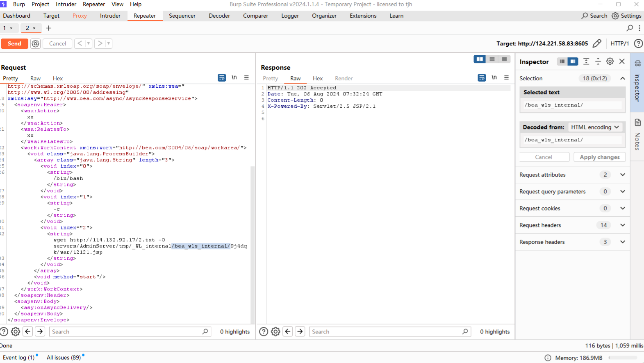This screenshot has width=644, height=363.
Task: Click Cancel in Inspector selection
Action: click(x=544, y=157)
